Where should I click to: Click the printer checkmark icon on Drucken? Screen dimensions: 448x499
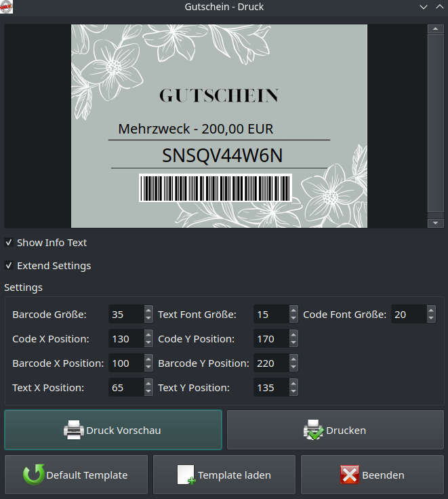click(x=313, y=430)
